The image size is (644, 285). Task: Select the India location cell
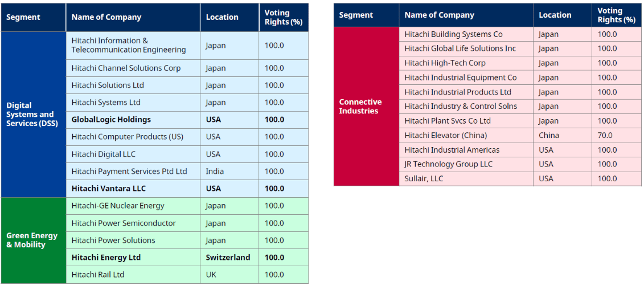(x=215, y=171)
